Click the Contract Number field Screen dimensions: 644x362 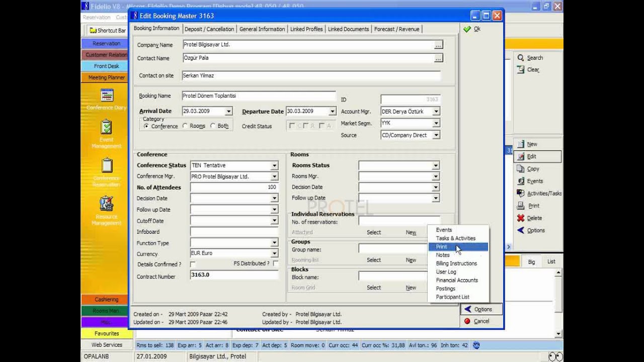(234, 275)
